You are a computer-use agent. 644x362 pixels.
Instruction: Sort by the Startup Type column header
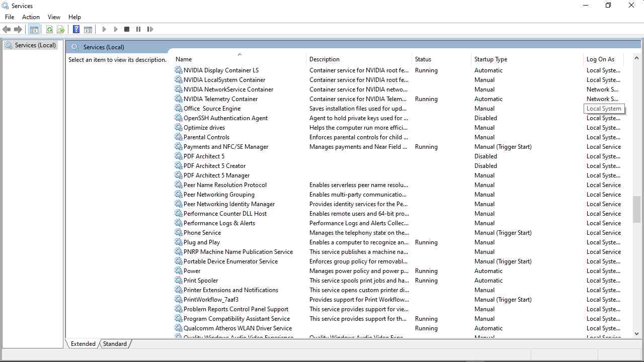tap(491, 59)
